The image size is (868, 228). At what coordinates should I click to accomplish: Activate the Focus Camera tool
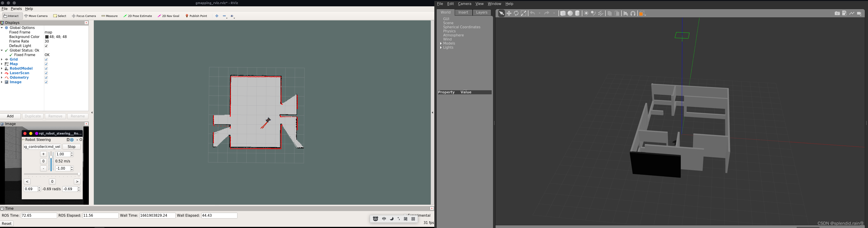tap(84, 16)
